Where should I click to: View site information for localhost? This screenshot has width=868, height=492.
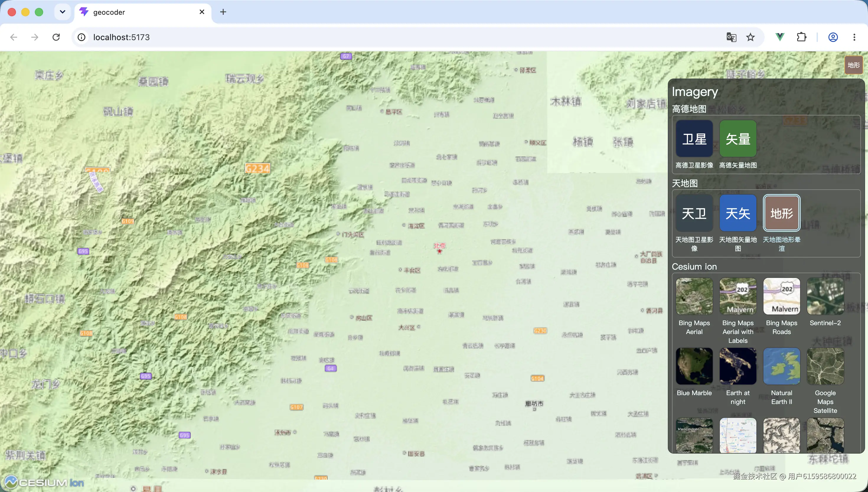(81, 37)
